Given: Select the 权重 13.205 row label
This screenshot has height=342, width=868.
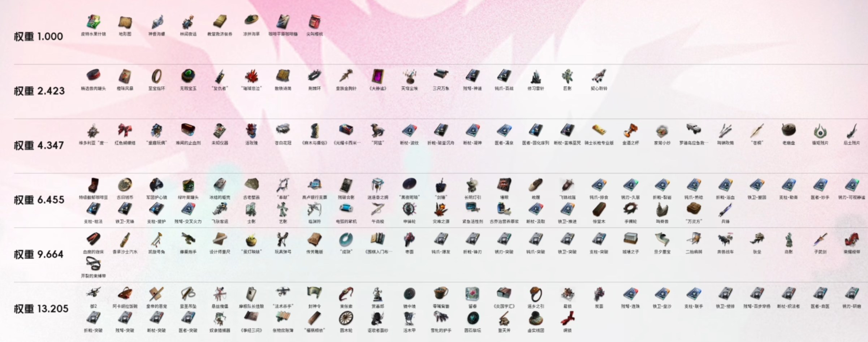Looking at the screenshot, I should tap(41, 309).
